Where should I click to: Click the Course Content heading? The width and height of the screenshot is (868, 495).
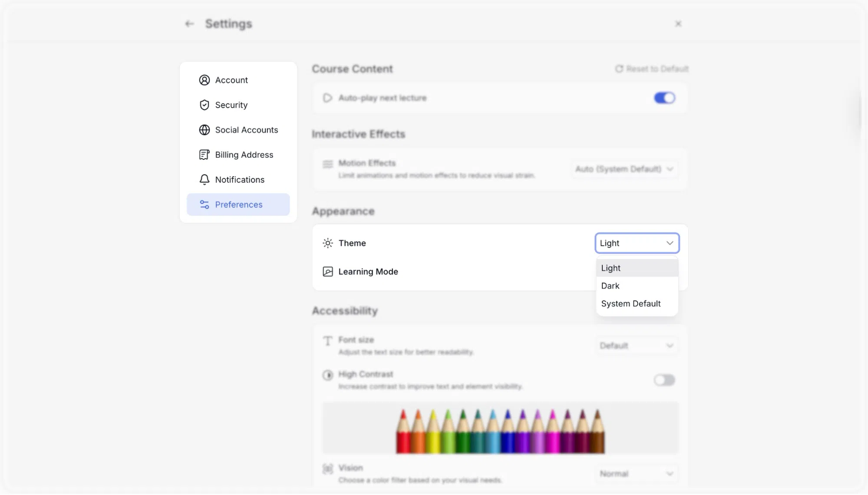coord(352,69)
